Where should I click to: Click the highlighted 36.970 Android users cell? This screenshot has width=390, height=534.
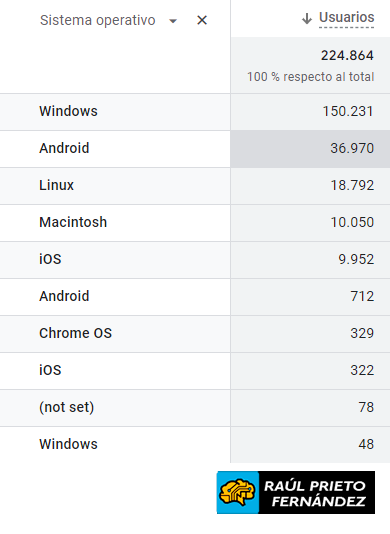pos(310,149)
